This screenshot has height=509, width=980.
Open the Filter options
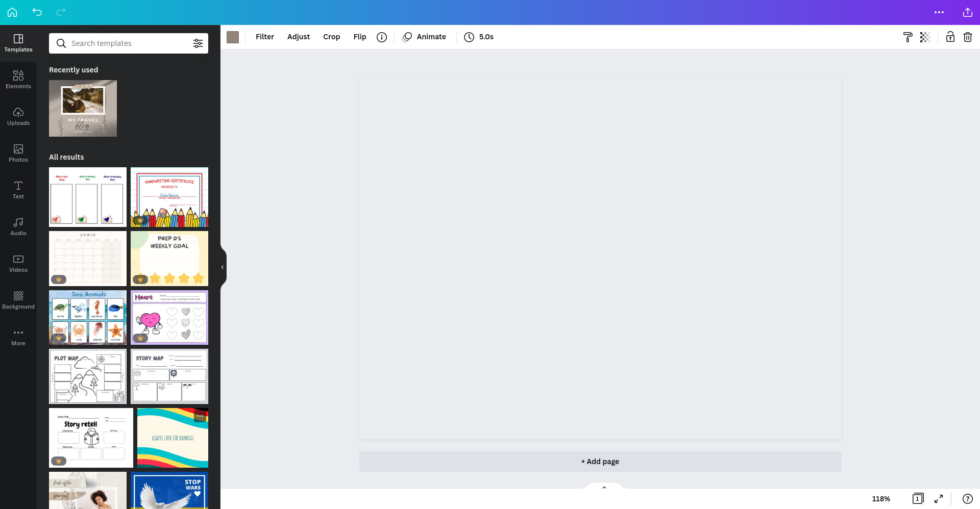(x=265, y=37)
